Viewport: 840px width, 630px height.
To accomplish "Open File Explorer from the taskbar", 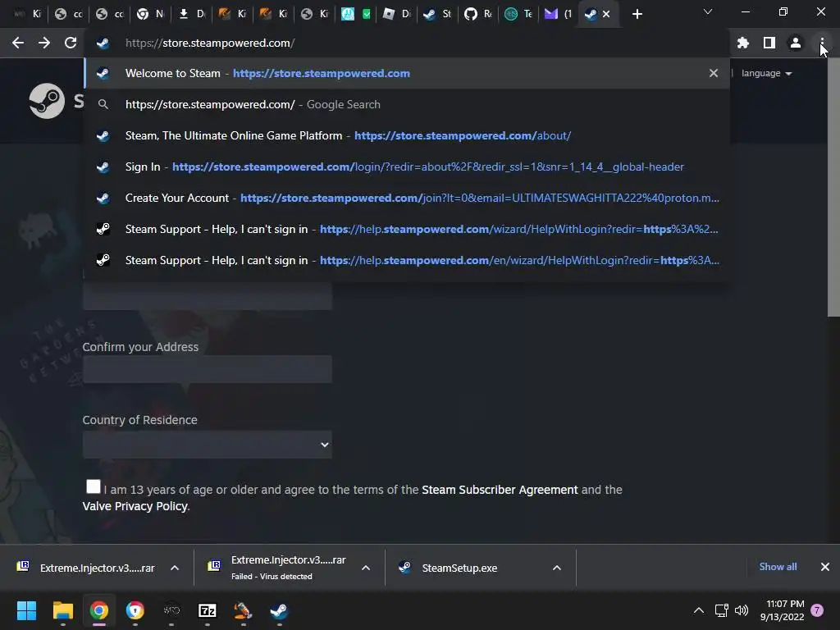I will (62, 610).
